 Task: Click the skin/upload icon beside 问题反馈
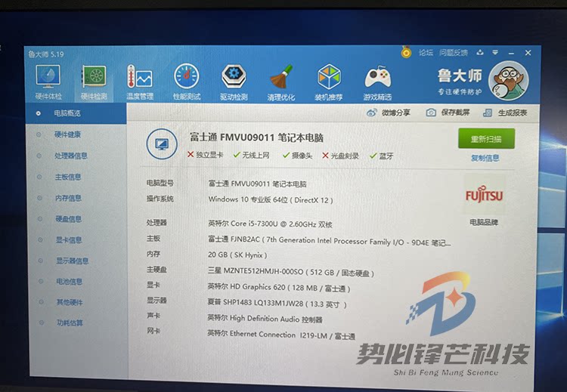coord(480,53)
